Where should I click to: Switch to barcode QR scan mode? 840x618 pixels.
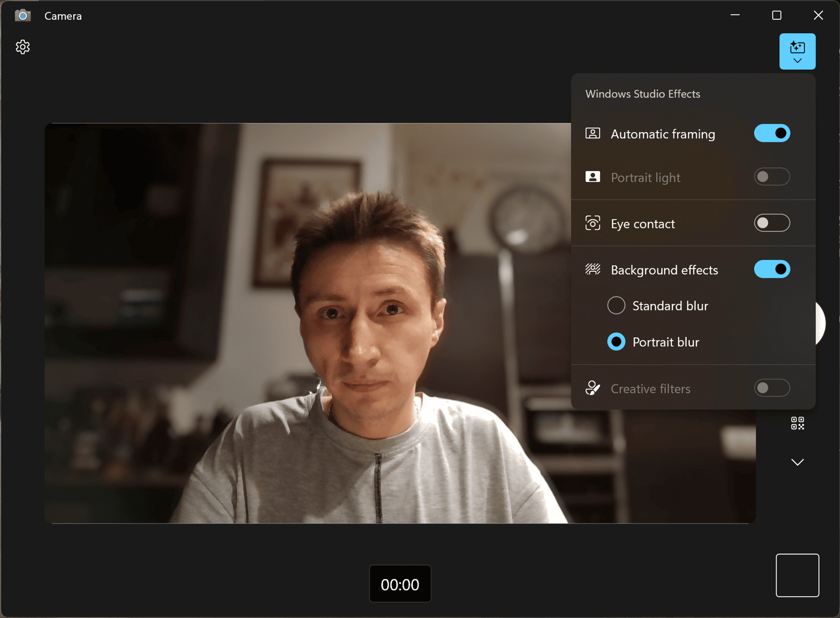[x=797, y=423]
